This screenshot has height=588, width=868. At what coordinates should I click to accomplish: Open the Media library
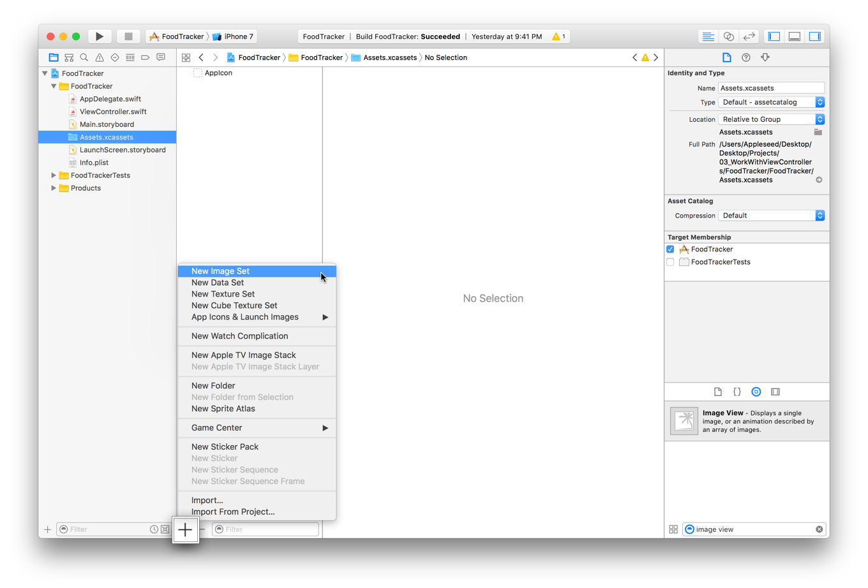click(x=775, y=392)
